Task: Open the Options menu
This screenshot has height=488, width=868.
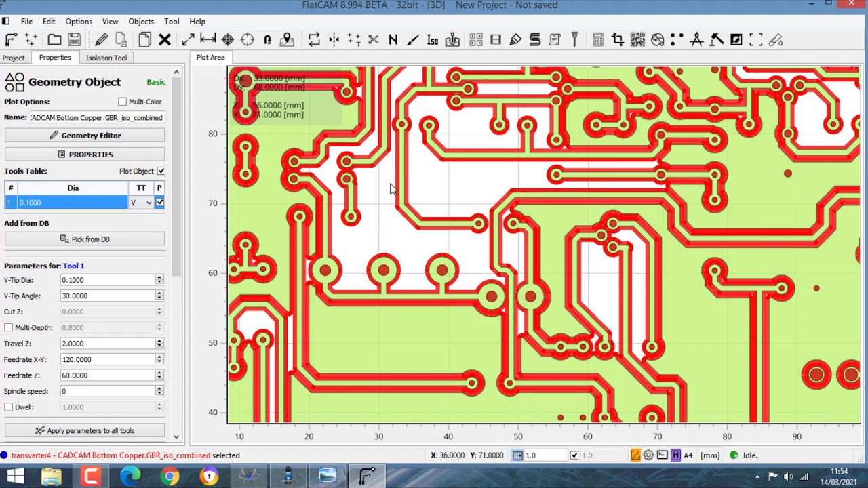Action: click(79, 22)
